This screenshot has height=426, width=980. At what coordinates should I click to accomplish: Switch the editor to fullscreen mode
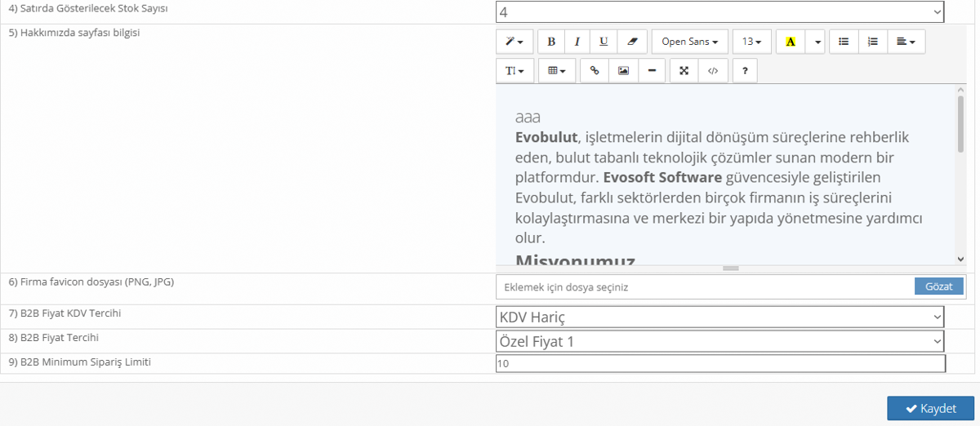(684, 71)
